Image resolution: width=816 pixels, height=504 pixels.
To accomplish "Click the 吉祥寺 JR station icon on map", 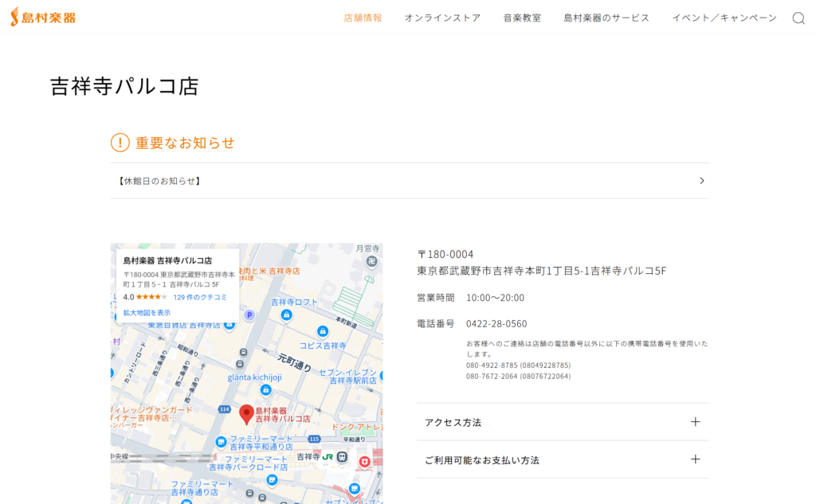I will [x=342, y=457].
